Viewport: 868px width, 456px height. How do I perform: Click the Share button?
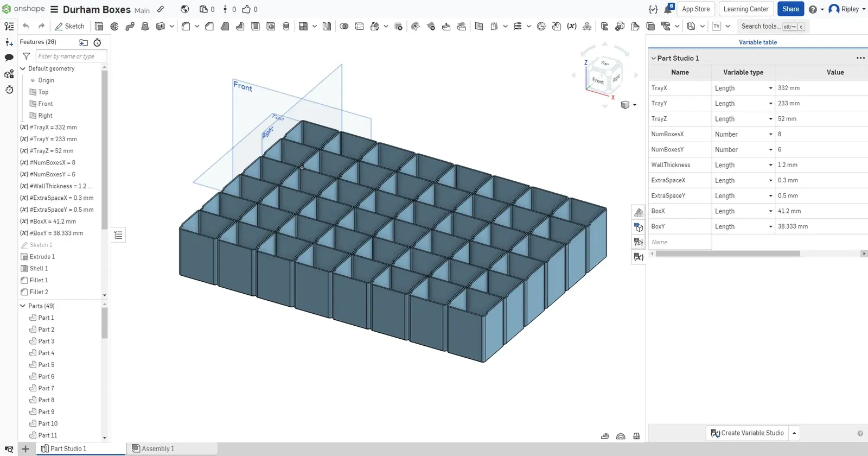pyautogui.click(x=790, y=9)
